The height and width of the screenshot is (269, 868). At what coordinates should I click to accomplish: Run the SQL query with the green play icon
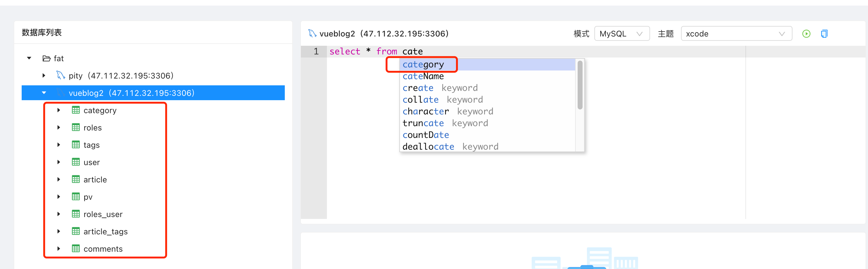tap(806, 34)
